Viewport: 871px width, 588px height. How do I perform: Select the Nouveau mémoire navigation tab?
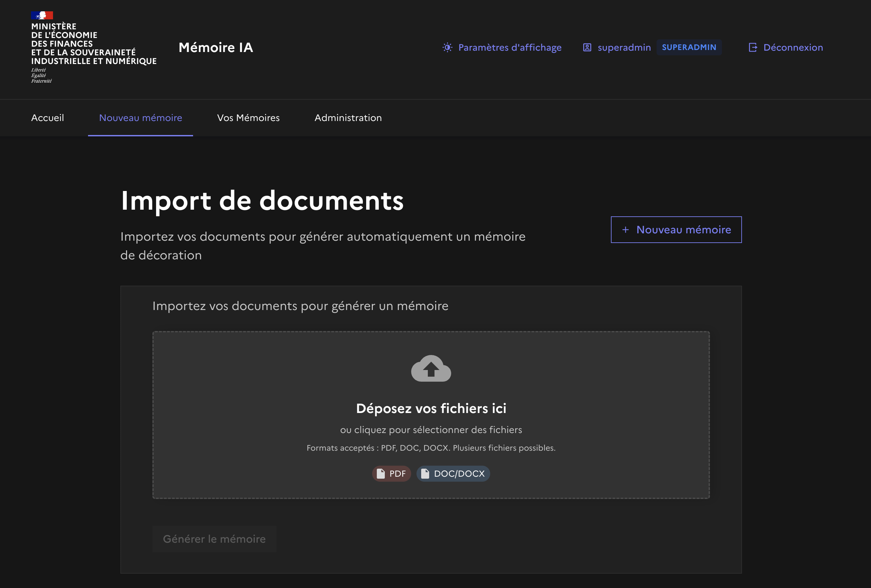[140, 118]
